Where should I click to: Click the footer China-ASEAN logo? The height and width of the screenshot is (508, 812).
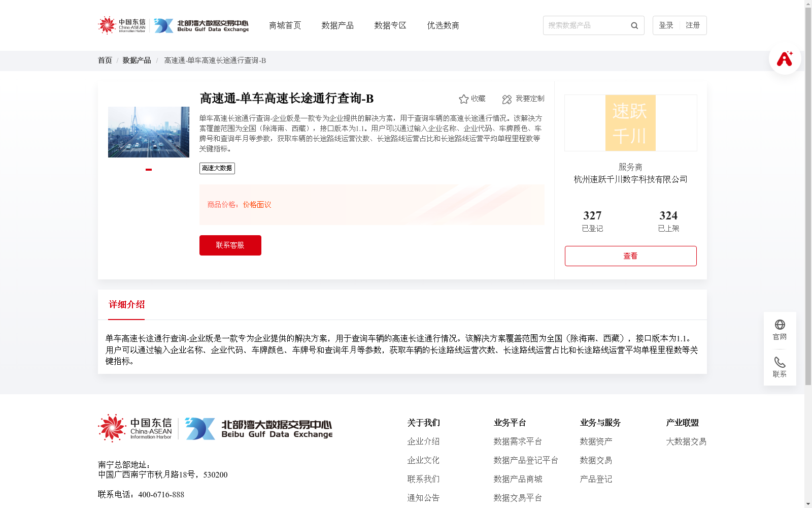(135, 428)
